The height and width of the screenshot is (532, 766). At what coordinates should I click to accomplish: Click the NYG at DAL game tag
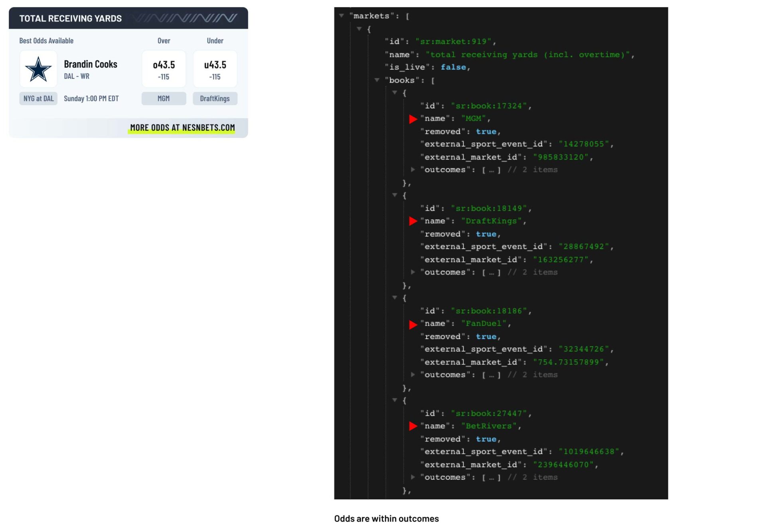point(38,99)
